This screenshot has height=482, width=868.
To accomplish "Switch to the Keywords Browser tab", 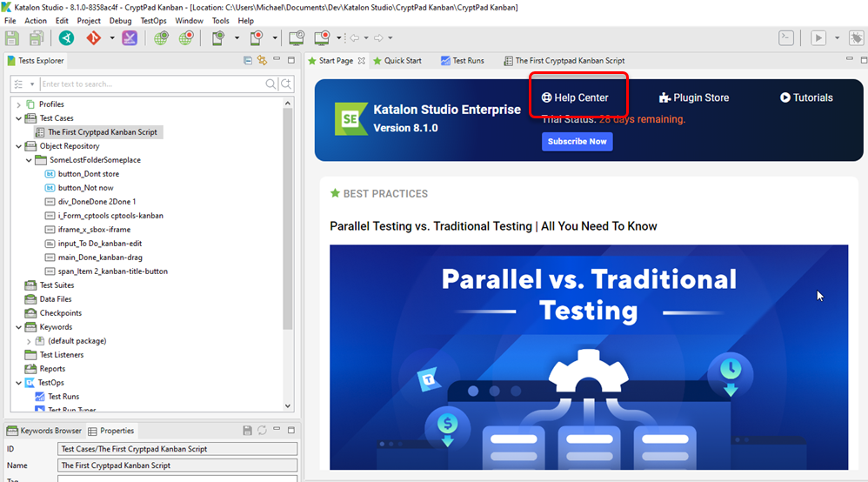I will [44, 431].
